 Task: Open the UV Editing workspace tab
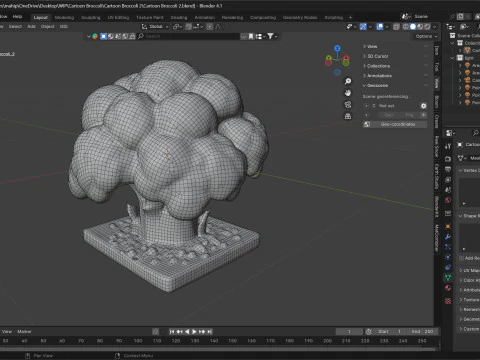118,17
